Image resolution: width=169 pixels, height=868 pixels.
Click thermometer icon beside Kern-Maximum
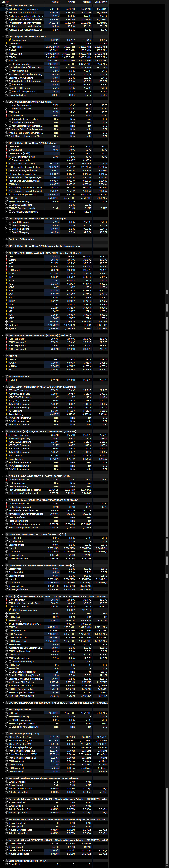click(x=7, y=116)
